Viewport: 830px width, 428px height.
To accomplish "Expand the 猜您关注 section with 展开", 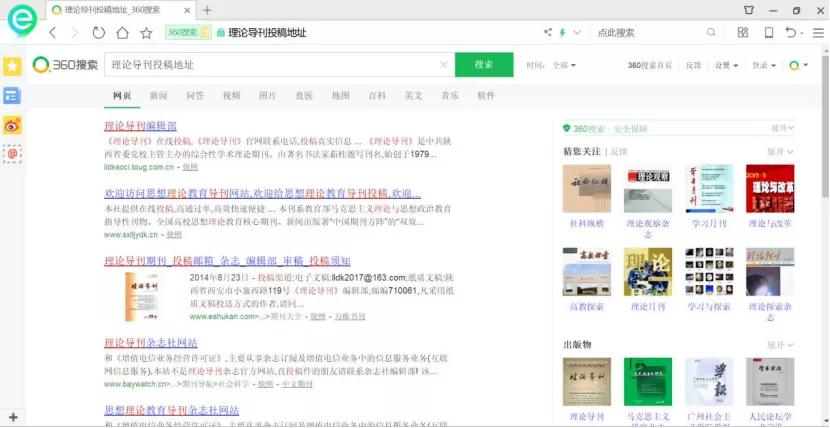I will [782, 152].
